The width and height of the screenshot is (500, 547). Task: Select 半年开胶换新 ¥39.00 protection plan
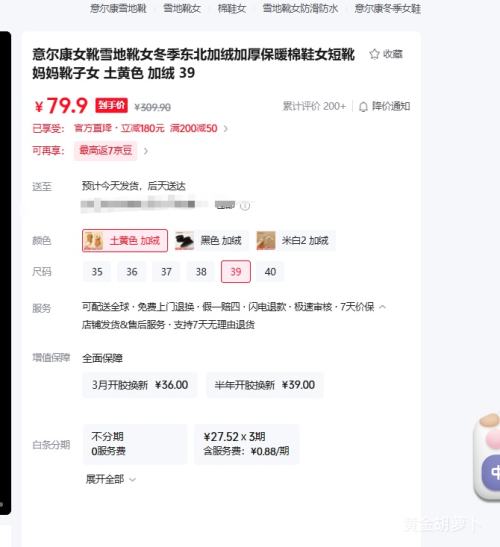[x=265, y=385]
